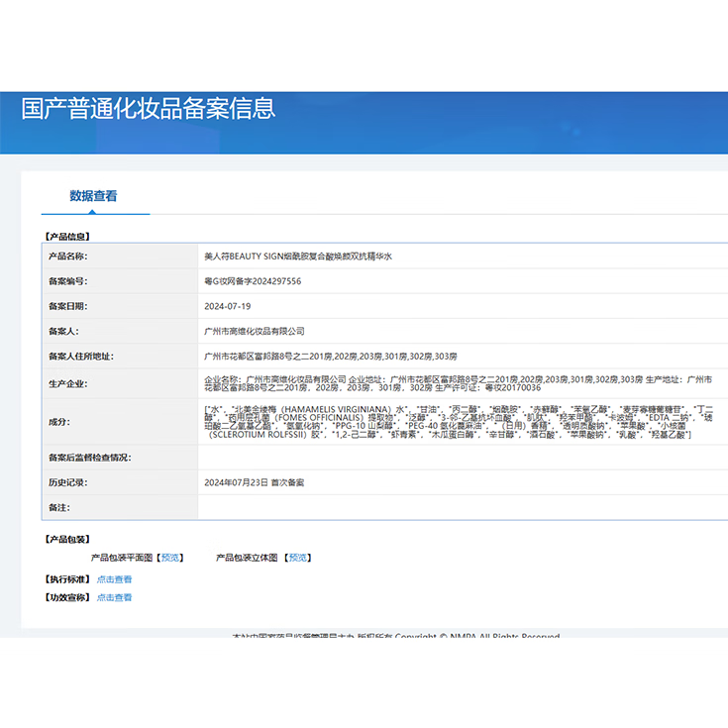Select the 备案人住所地址 address value

pyautogui.click(x=331, y=357)
